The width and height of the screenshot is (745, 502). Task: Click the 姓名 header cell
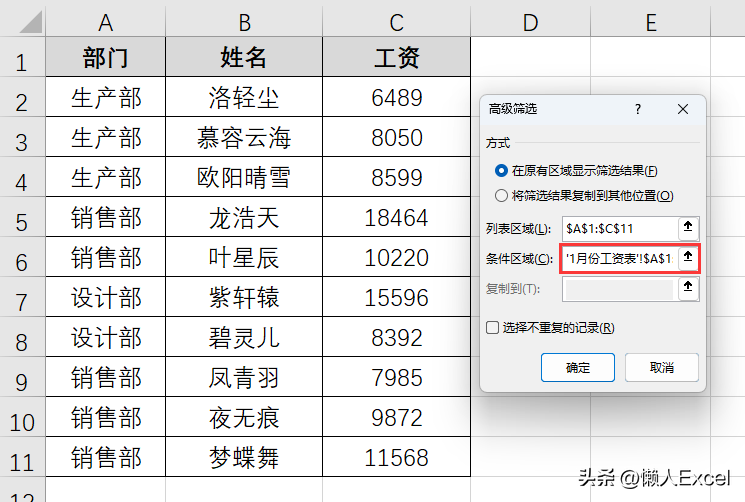[244, 57]
